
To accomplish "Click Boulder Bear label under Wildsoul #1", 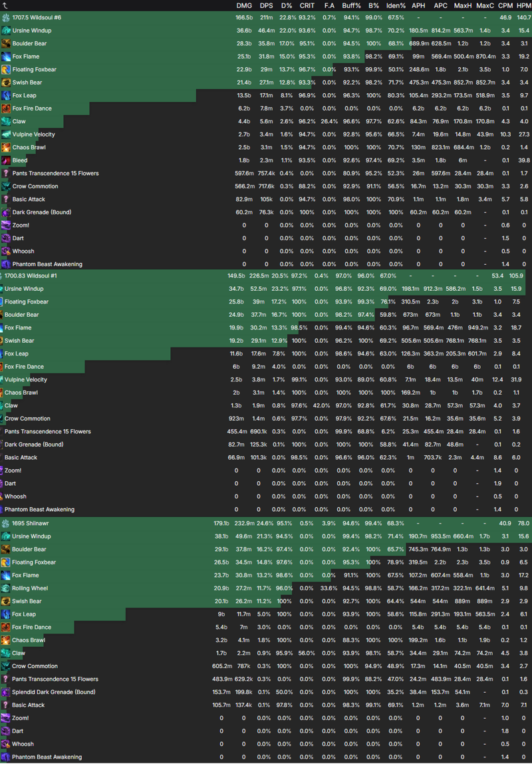I will (22, 315).
